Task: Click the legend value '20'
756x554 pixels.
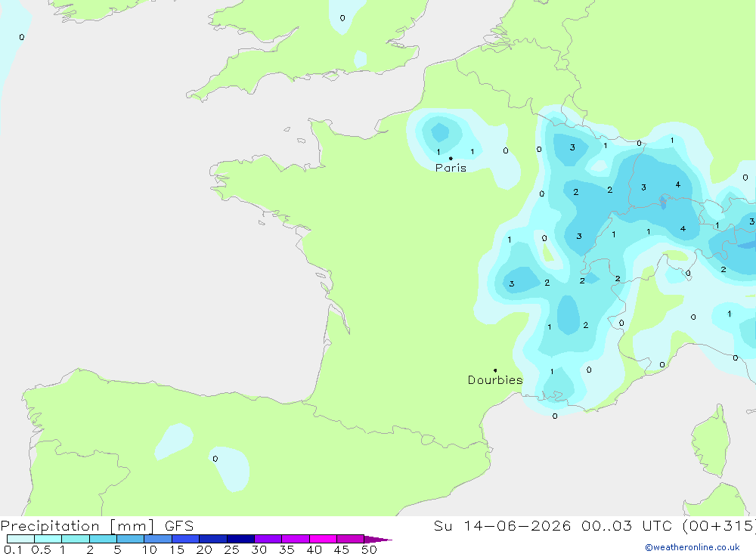Action: point(204,549)
